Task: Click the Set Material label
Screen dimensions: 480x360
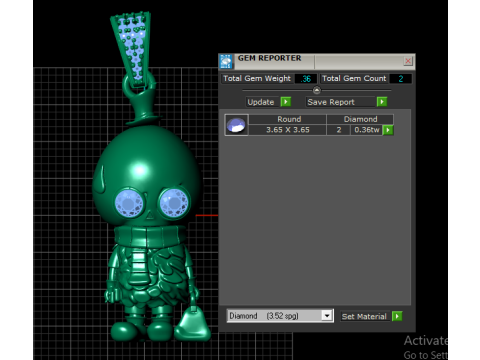Action: [x=364, y=316]
